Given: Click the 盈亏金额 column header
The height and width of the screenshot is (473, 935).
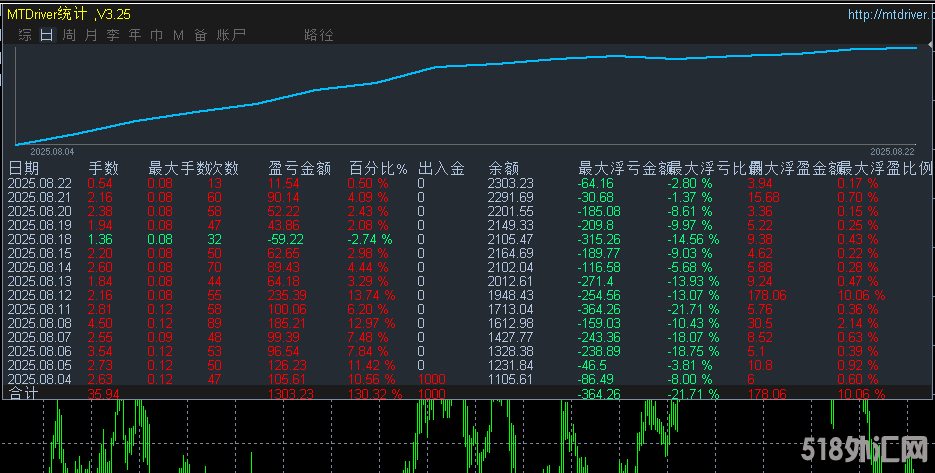Looking at the screenshot, I should click(x=300, y=168).
